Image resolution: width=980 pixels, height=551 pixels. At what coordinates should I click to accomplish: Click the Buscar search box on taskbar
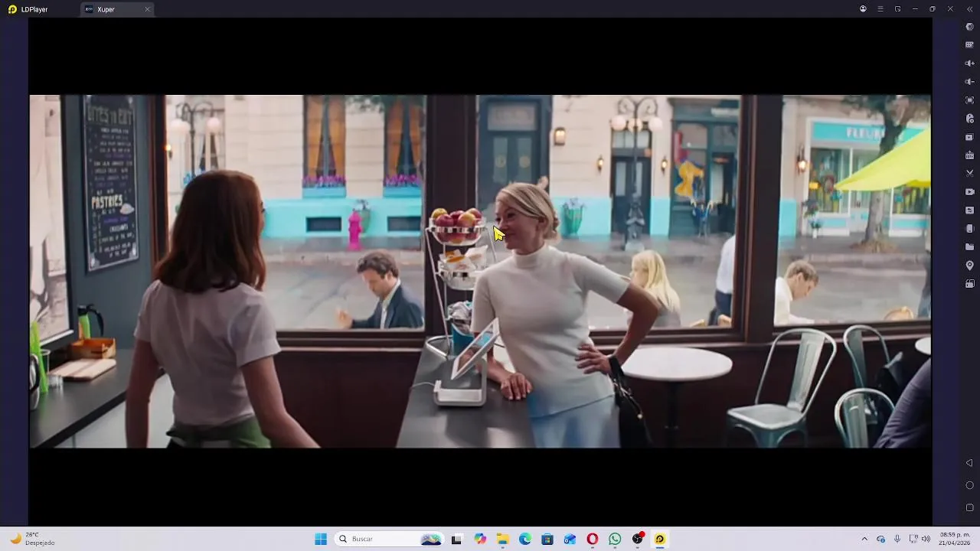[x=389, y=539]
